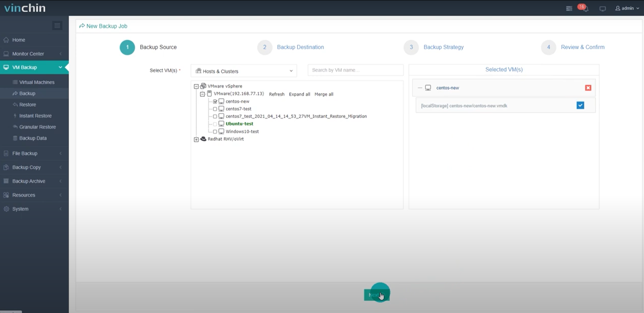Click the selected centos-new monitor icon
Viewport: 644px width, 313px height.
click(x=428, y=88)
